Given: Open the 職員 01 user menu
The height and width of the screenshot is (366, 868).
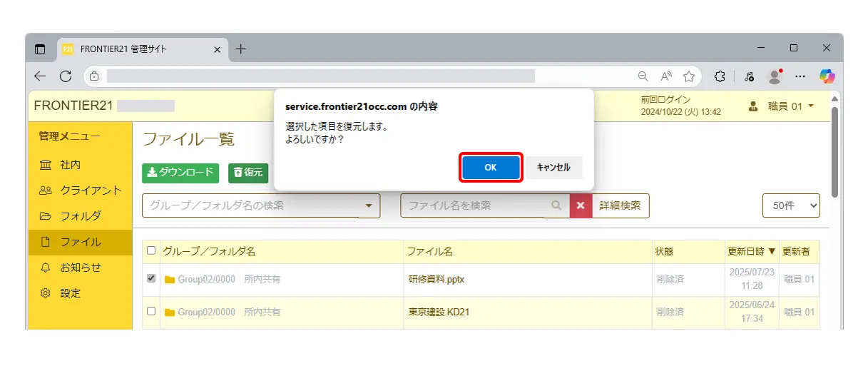Looking at the screenshot, I should point(781,106).
